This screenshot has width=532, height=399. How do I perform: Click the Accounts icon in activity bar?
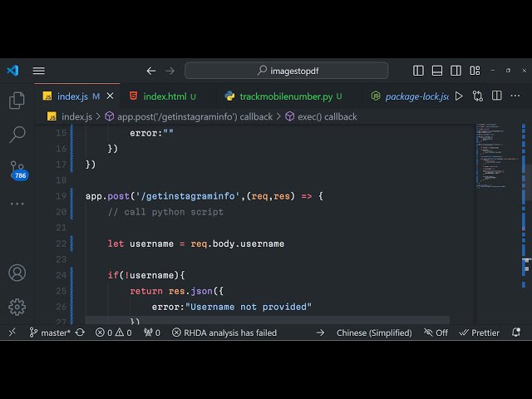(x=17, y=273)
